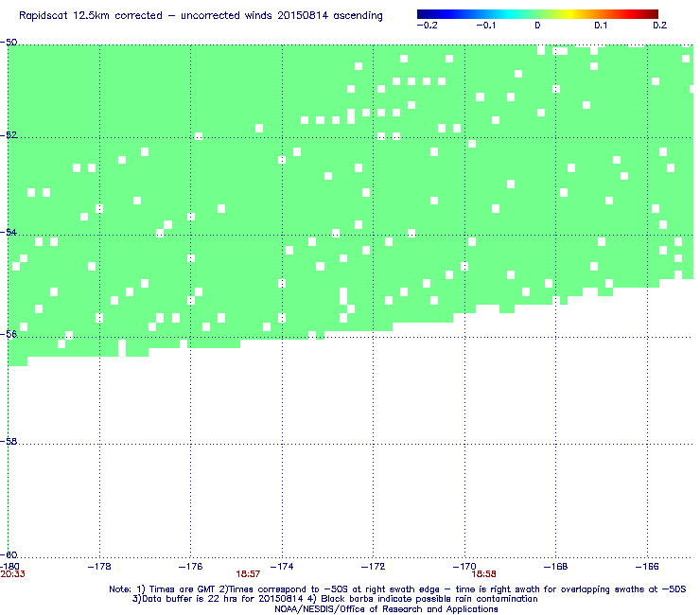This screenshot has width=700, height=615.
Task: Click the -176 longitude axis label
Action: [x=191, y=567]
